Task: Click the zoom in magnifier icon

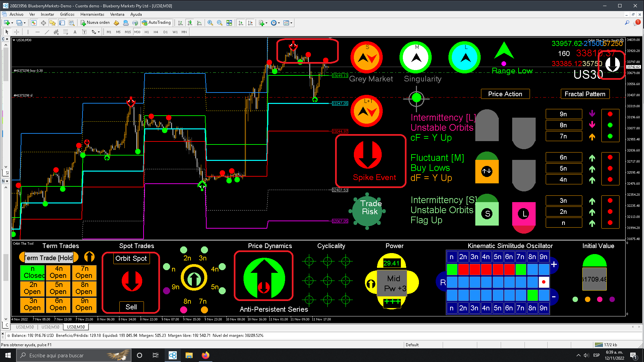Action: 210,23
